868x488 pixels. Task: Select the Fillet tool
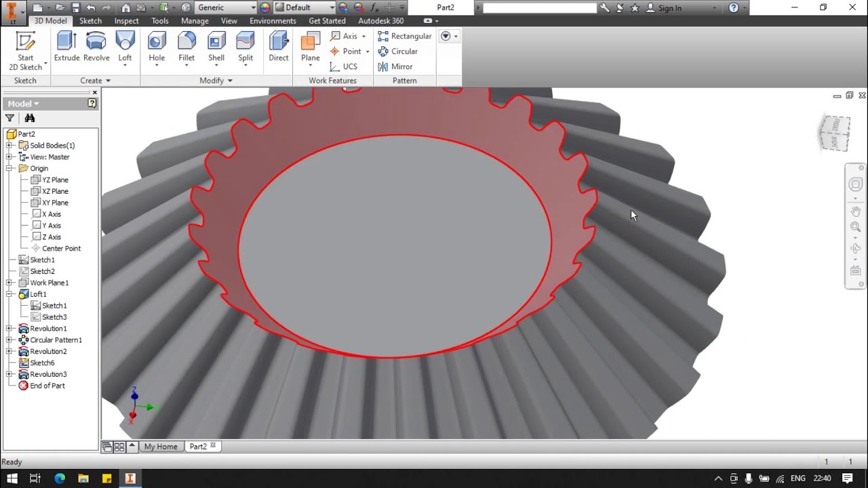(x=186, y=47)
